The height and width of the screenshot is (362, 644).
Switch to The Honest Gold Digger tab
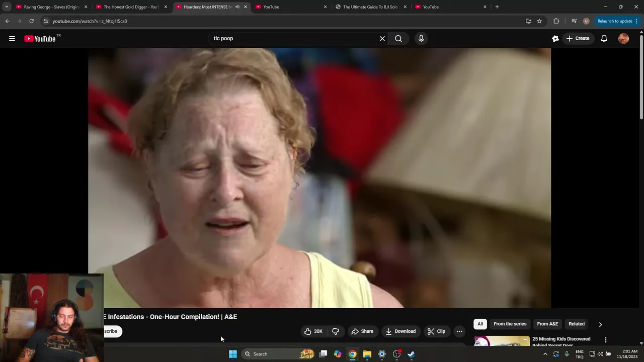[x=131, y=7]
